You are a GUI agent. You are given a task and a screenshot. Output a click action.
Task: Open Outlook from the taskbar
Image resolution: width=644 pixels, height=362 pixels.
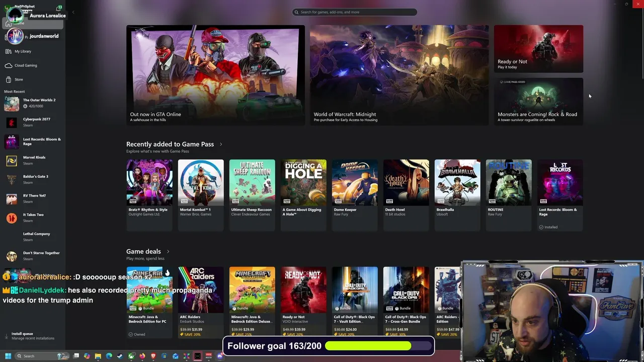(176, 356)
